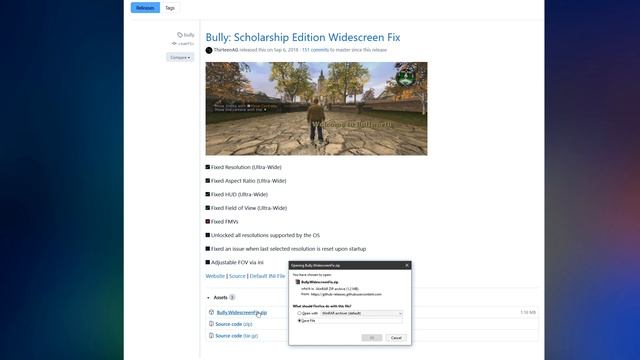The width and height of the screenshot is (640, 360).
Task: Click the bully tag icon
Action: pos(180,35)
